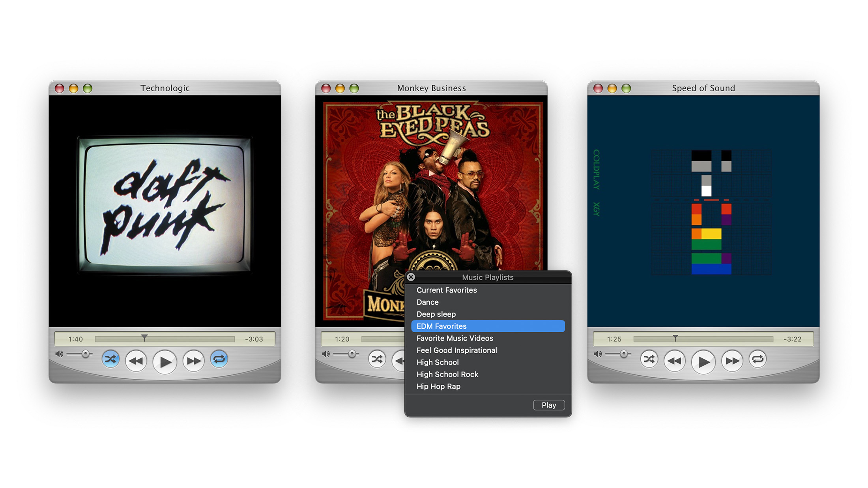The height and width of the screenshot is (488, 868).
Task: Click the Daft Punk album artwork
Action: 165,211
